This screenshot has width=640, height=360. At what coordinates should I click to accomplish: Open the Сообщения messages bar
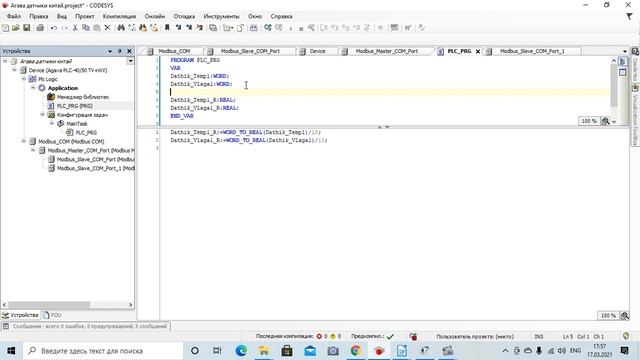click(86, 326)
